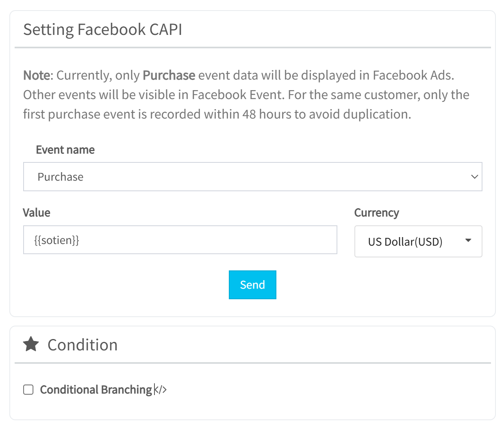Click the bold Purchase word in note
Viewport: 504px width, 432px height.
click(169, 76)
